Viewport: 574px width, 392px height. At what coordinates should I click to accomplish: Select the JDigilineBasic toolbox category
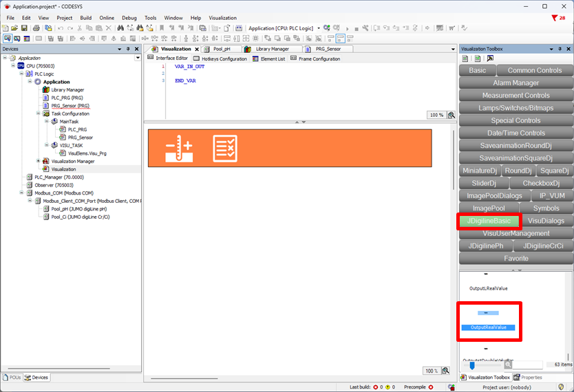point(489,221)
